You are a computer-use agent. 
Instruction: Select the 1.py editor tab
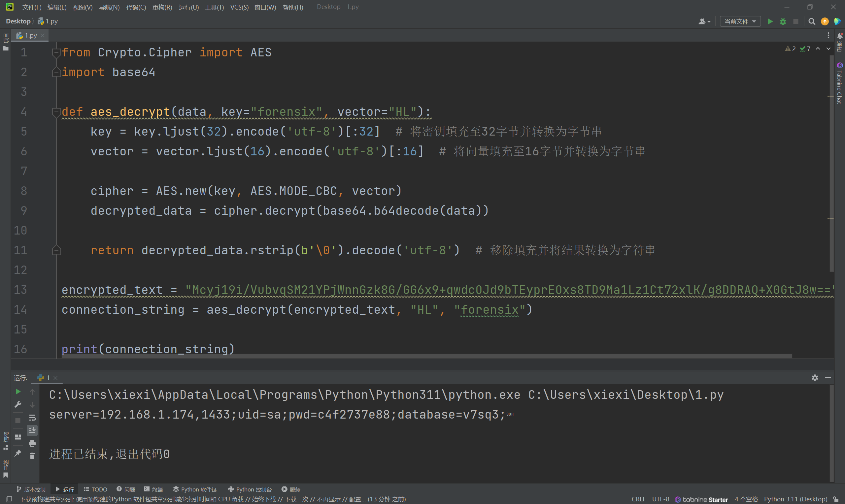point(30,35)
